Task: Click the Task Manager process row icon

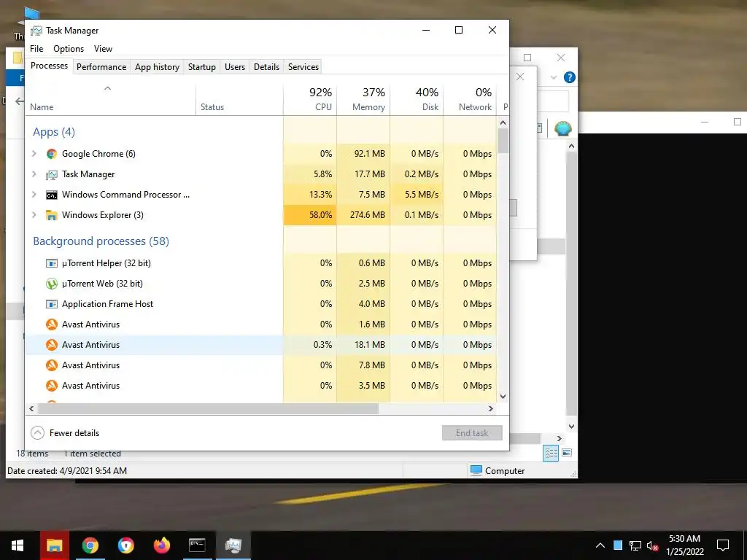Action: point(52,175)
